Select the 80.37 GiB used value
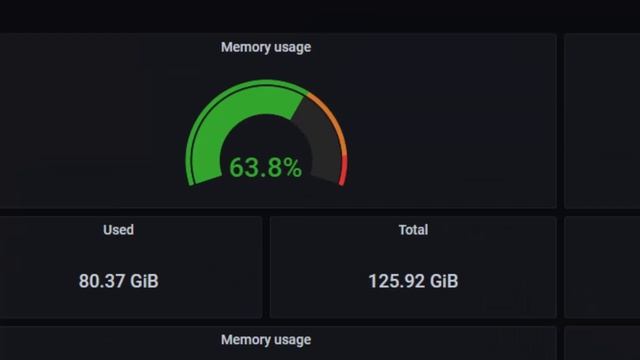Viewport: 640px width, 360px height. tap(118, 281)
